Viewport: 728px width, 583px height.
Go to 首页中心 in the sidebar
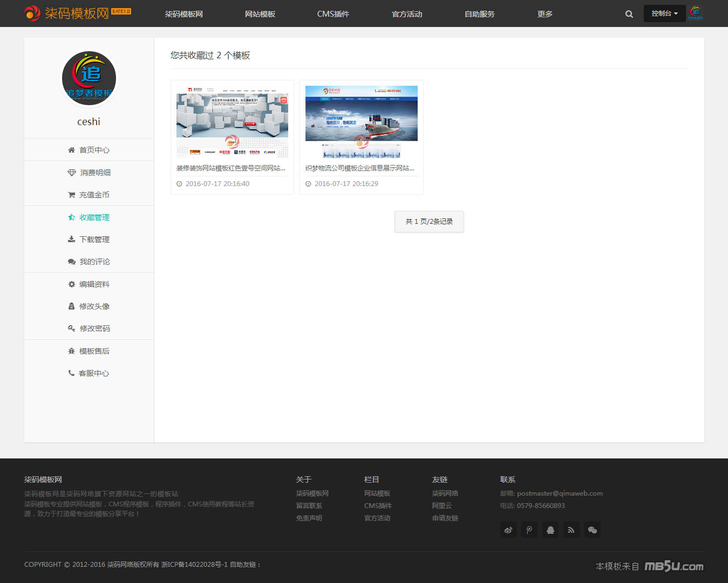89,150
